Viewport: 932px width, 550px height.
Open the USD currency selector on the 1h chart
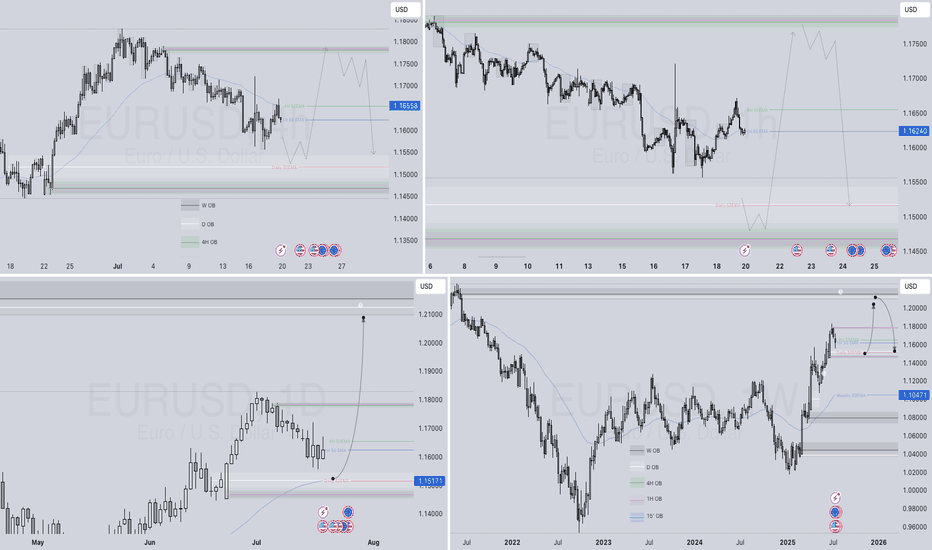914,10
